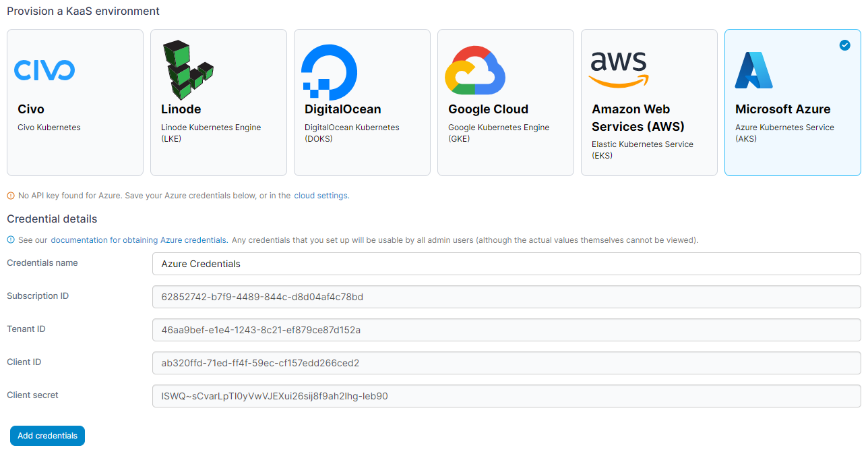This screenshot has width=868, height=452.
Task: Select the Client secret input box
Action: tap(507, 396)
